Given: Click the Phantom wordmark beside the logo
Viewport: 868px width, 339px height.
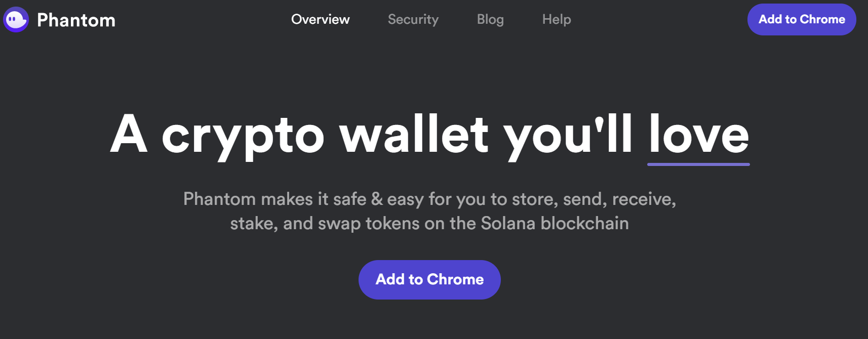Looking at the screenshot, I should (76, 20).
